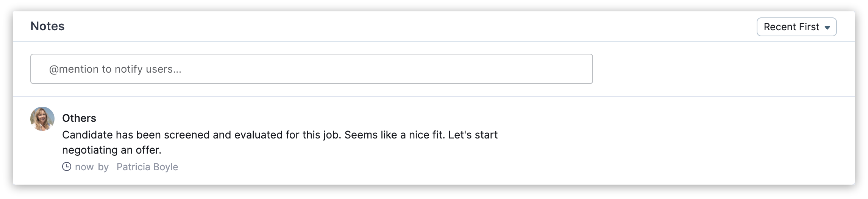Click the Notes section heading
The height and width of the screenshot is (199, 868).
(x=47, y=26)
